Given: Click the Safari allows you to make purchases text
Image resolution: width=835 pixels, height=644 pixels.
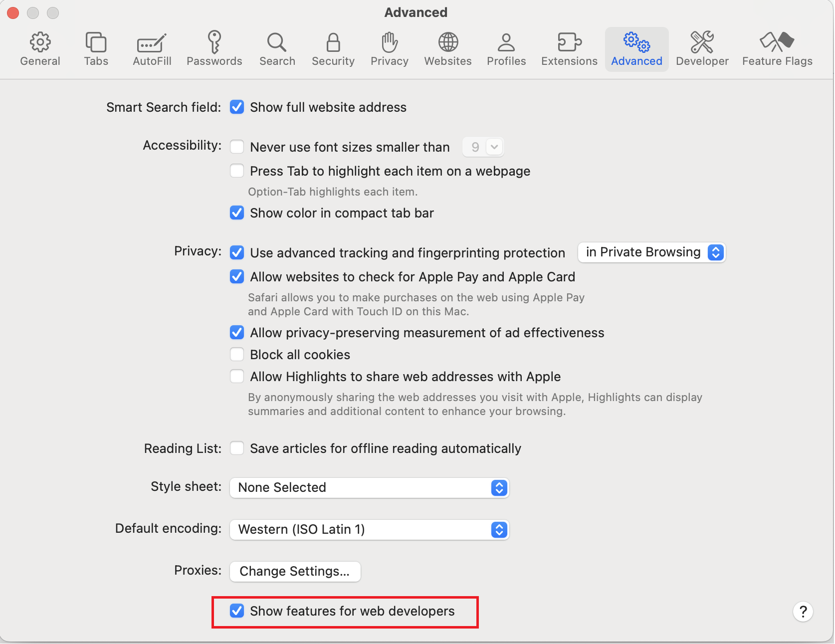Looking at the screenshot, I should pos(416,305).
